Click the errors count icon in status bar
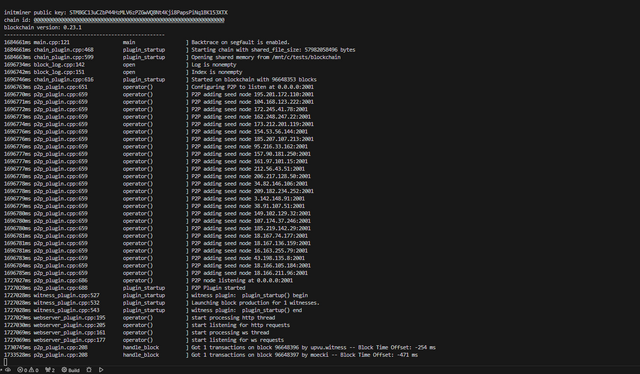Viewport: 640px width, 374px height. pos(20,370)
